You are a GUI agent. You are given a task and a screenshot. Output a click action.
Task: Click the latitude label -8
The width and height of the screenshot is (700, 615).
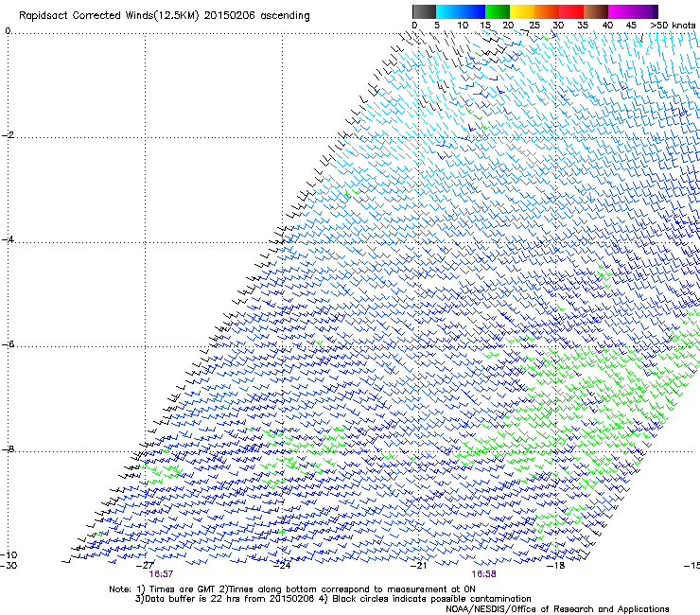(8, 448)
